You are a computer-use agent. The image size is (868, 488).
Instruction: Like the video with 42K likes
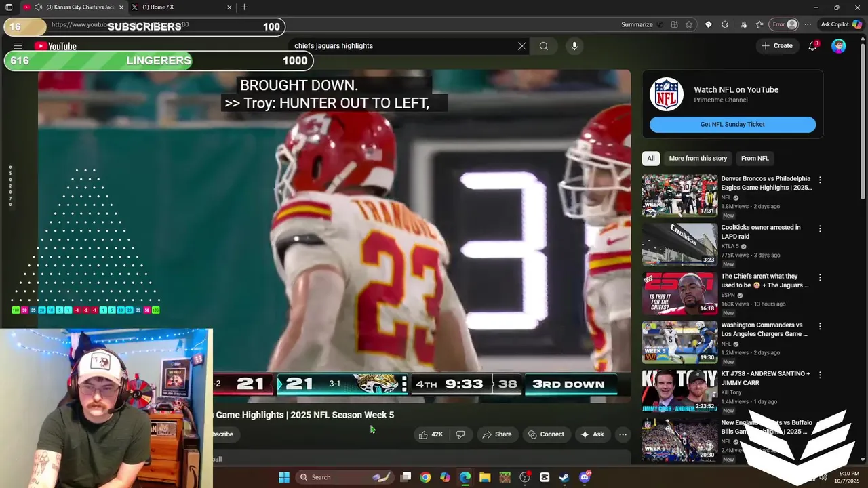click(x=431, y=434)
